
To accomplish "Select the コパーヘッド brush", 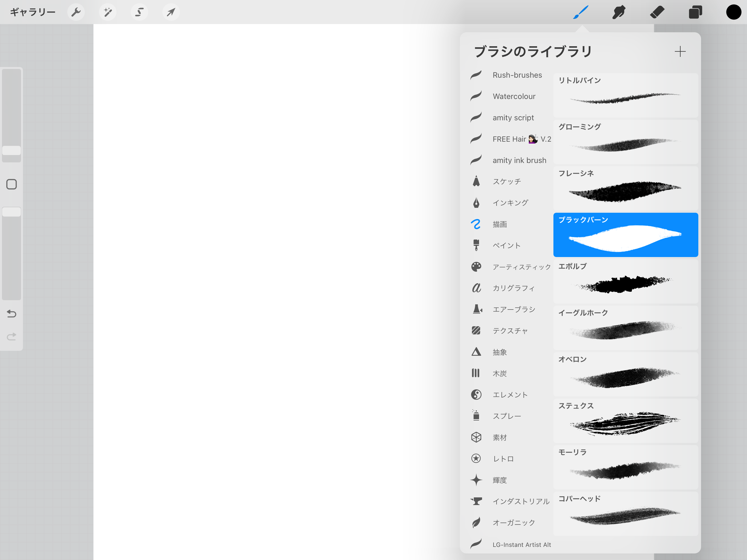I will 625,514.
